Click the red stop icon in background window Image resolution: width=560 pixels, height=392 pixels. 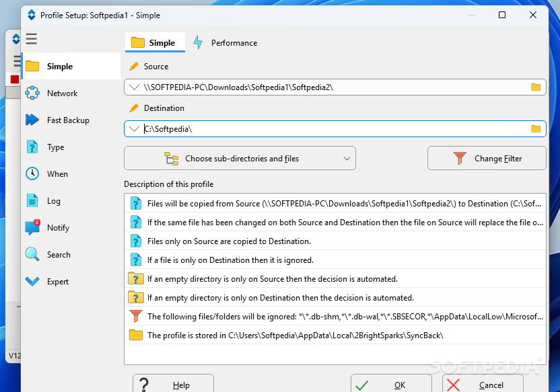(x=15, y=79)
